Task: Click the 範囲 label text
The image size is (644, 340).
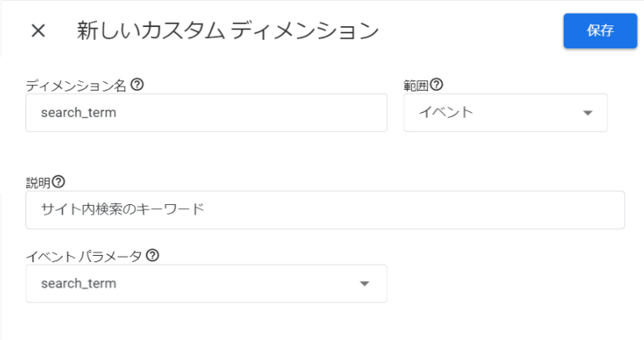Action: pos(416,86)
